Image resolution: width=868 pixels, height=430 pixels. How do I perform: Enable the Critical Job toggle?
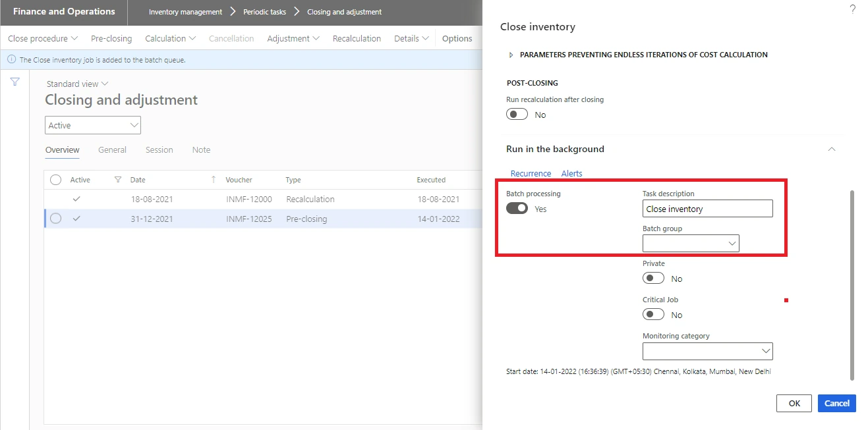[654, 315]
